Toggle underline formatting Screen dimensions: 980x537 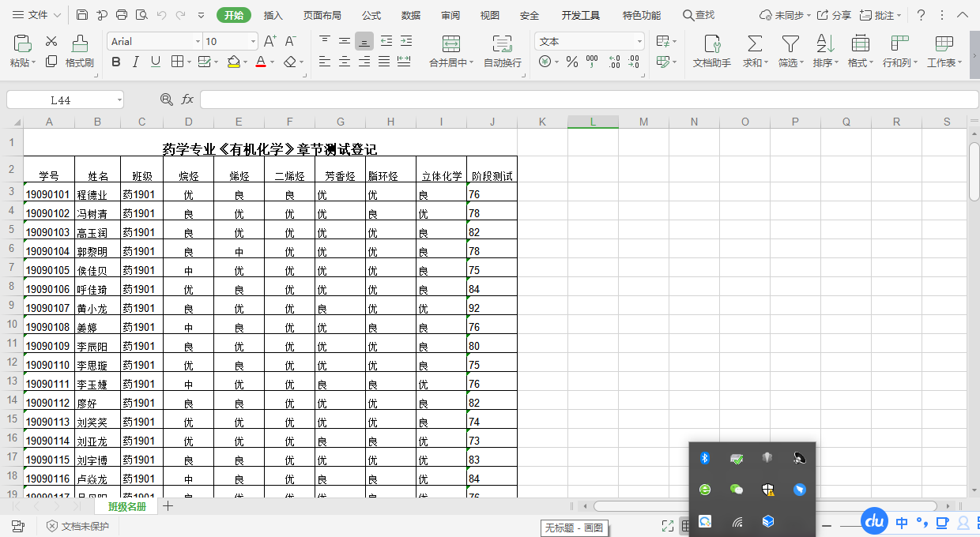pyautogui.click(x=156, y=62)
